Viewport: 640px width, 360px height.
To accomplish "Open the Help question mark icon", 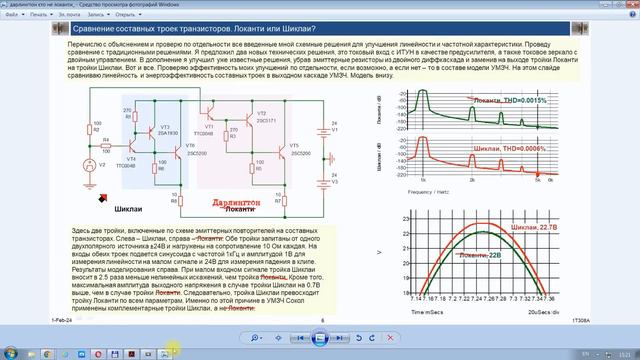I will (x=633, y=14).
